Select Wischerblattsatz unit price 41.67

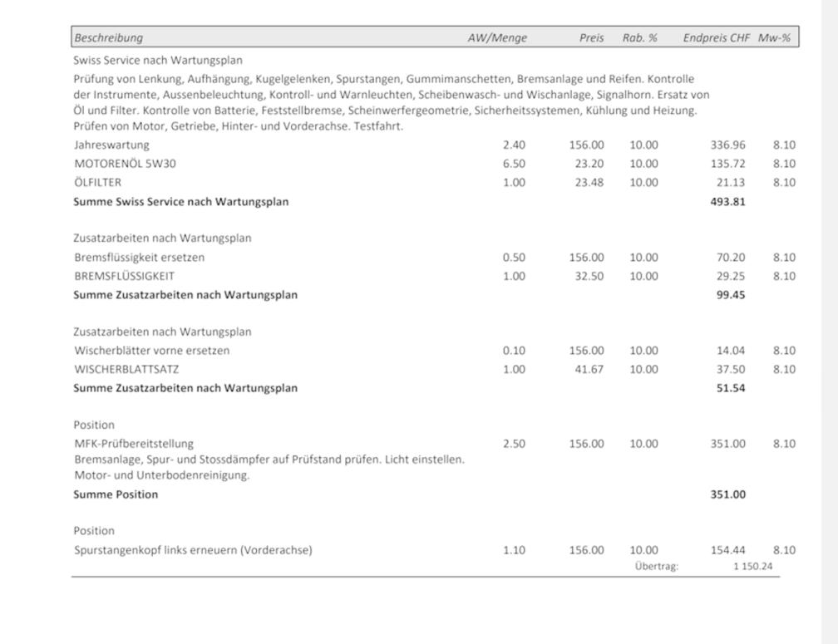pos(589,369)
